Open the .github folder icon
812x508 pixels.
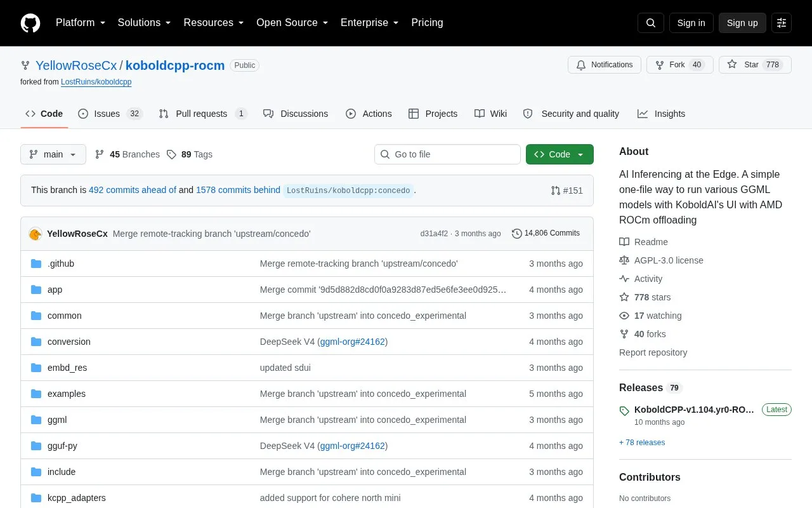(x=36, y=264)
